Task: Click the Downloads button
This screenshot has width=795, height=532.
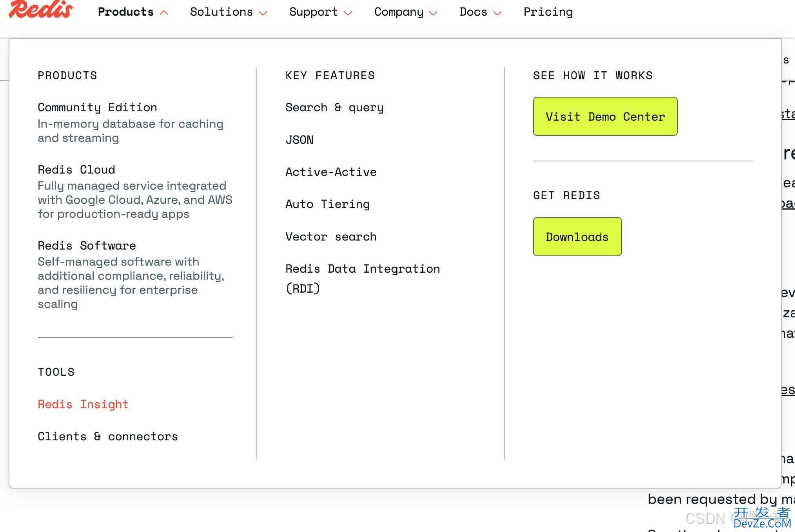Action: (x=577, y=237)
